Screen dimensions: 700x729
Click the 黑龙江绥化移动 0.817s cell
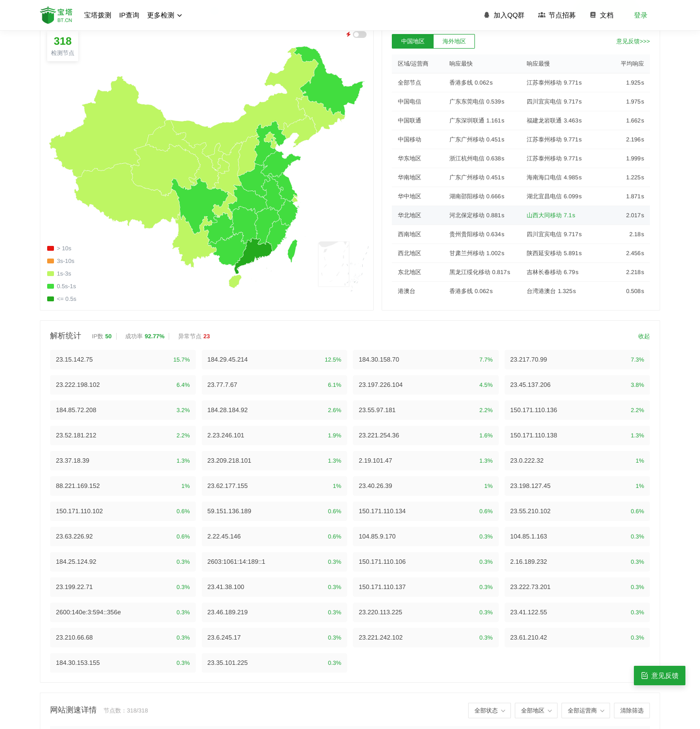(480, 272)
